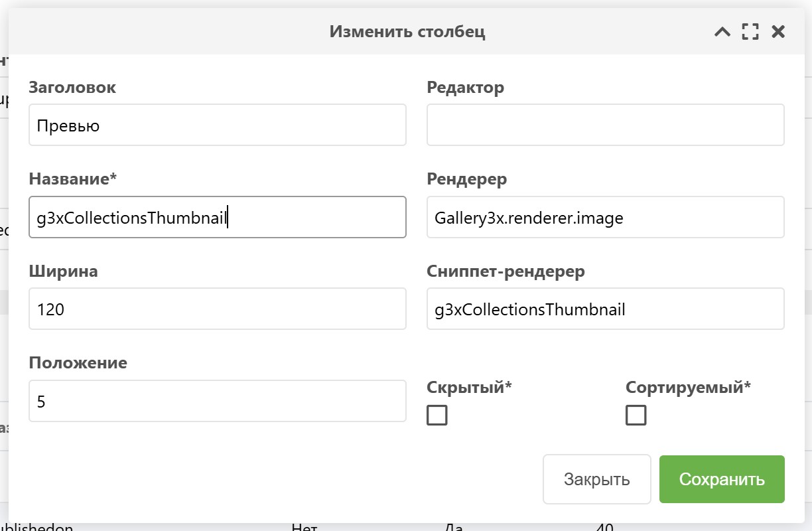
Task: Toggle the 'Скрытый' checkbox
Action: click(x=437, y=416)
